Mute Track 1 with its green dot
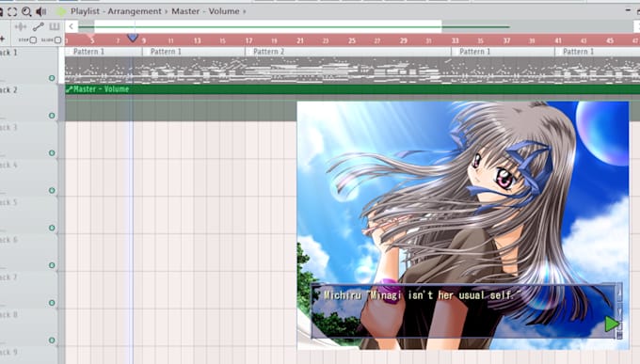 [52, 78]
